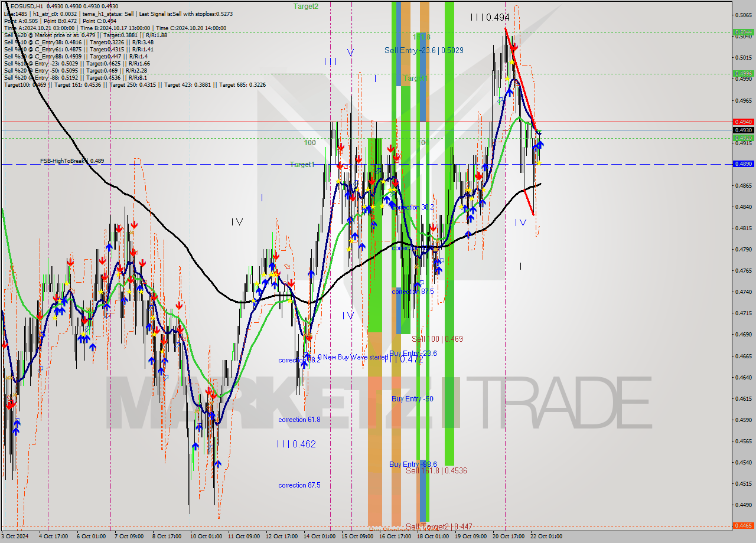Click the '100' label left of the green bar

pyautogui.click(x=310, y=143)
